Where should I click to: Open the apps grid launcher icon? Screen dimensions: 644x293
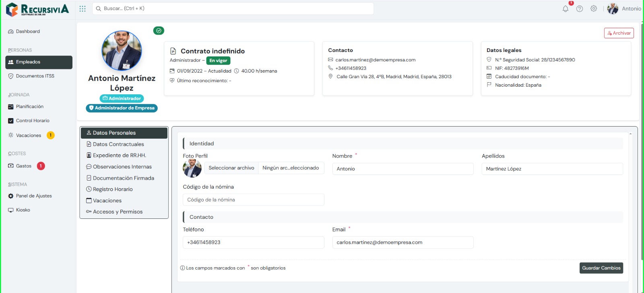coord(83,8)
